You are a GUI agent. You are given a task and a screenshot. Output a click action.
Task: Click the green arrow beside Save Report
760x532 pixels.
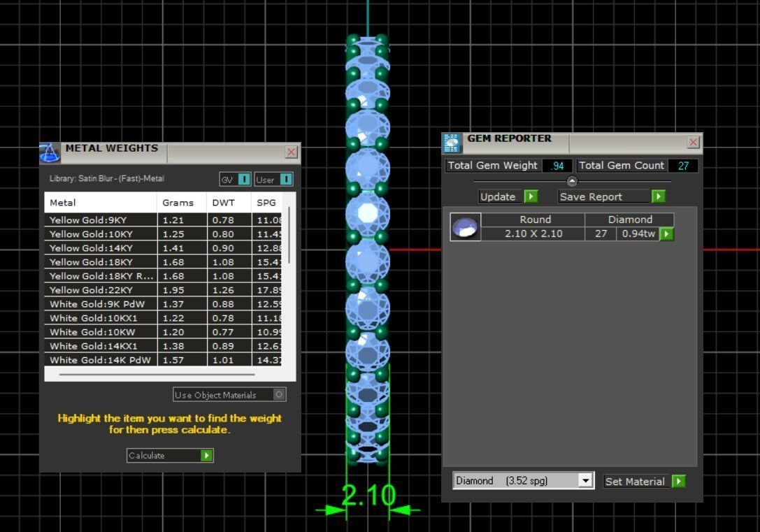(658, 196)
